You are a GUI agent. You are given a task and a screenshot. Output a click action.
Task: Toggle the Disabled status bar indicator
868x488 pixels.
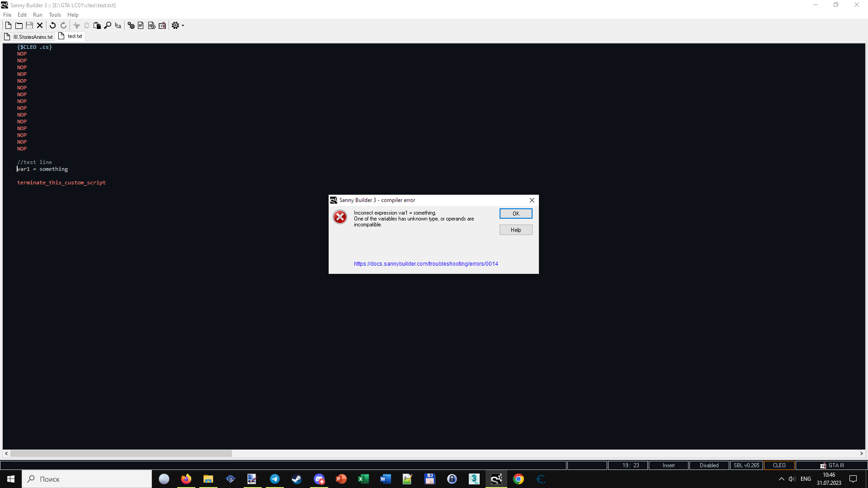[708, 465]
